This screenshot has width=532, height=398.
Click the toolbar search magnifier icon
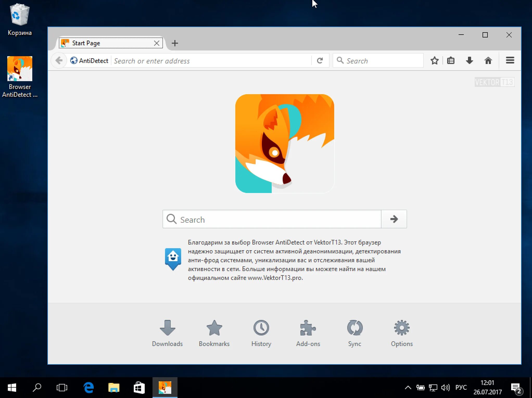[340, 60]
